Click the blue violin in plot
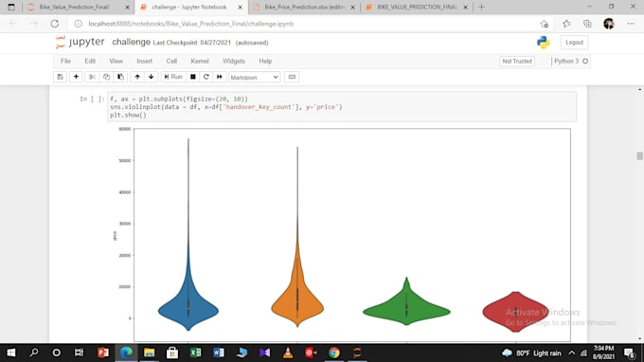 point(188,310)
